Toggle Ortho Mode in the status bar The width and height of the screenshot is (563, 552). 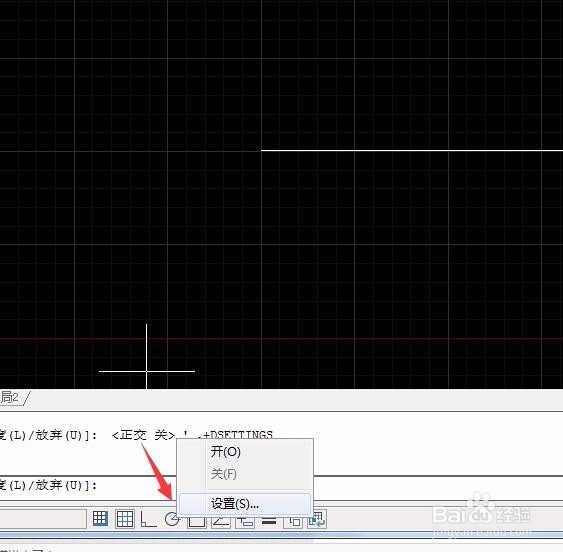click(149, 519)
